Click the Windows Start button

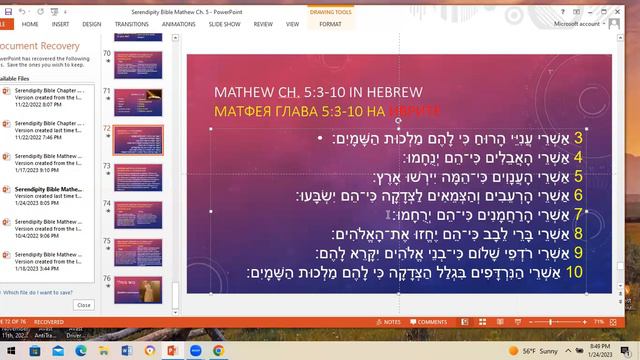(11, 351)
